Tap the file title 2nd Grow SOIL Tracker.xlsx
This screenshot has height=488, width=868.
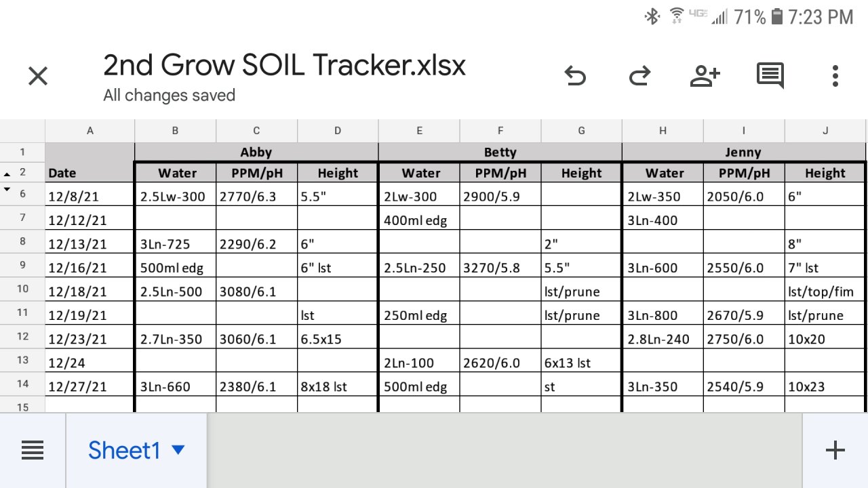coord(284,65)
